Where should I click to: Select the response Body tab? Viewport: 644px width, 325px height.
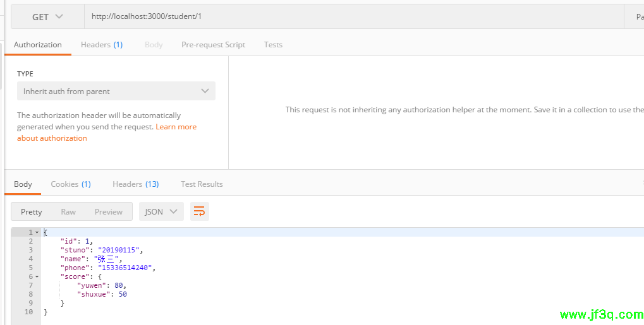coord(23,184)
